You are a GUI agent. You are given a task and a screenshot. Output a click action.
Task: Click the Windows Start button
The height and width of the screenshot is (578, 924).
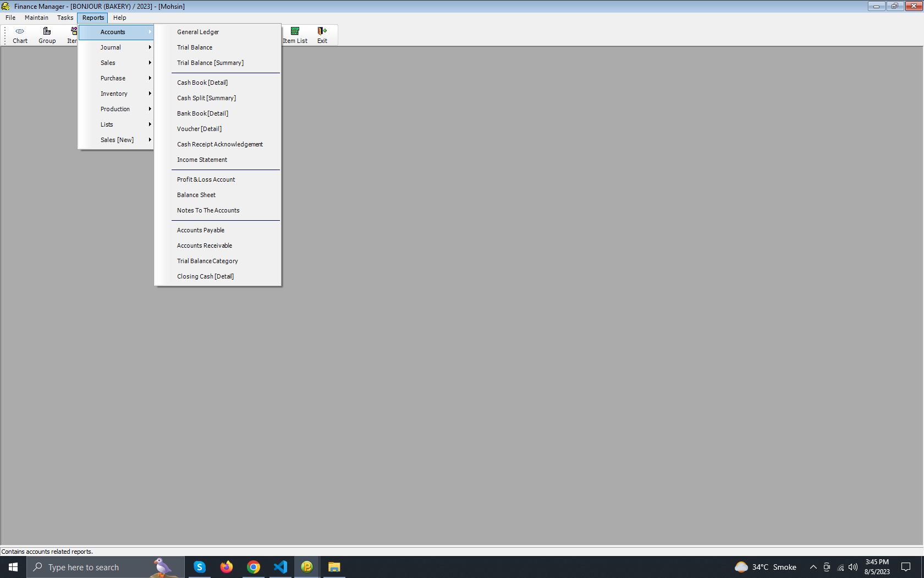[x=13, y=567]
